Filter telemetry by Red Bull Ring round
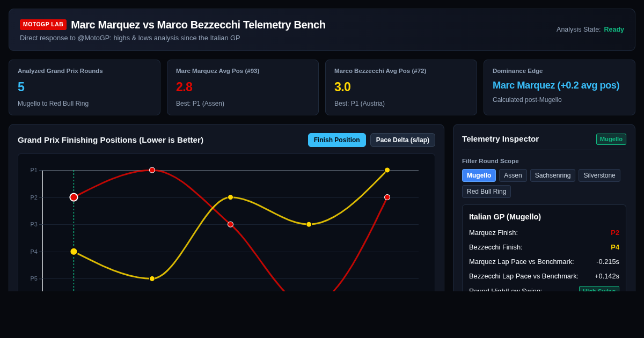Image resolution: width=644 pixels, height=338 pixels. [x=486, y=192]
